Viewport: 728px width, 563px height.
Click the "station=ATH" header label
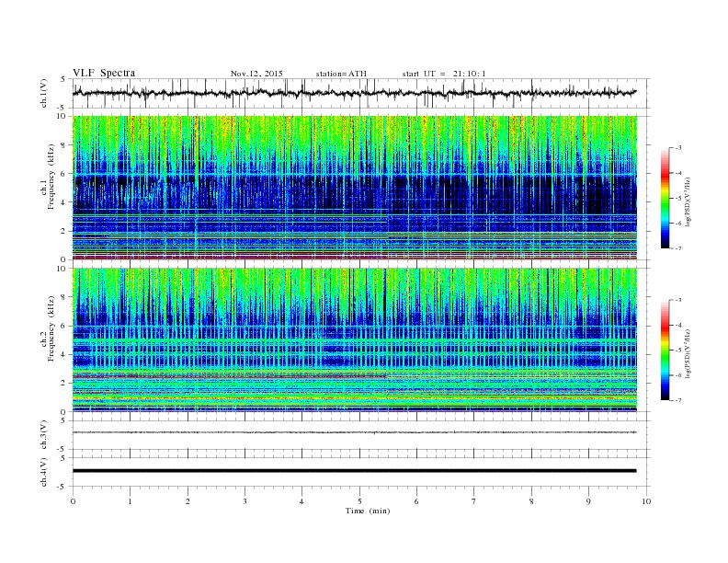(341, 74)
